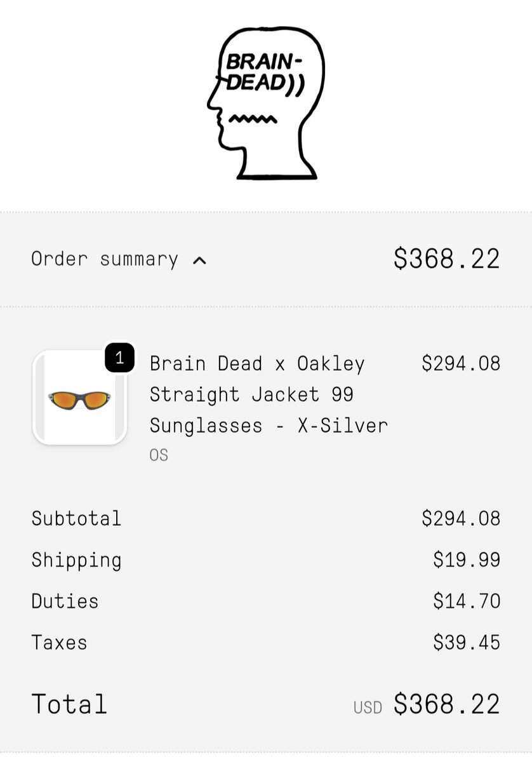Click the Order summary label
Image resolution: width=532 pixels, height=762 pixels.
click(x=105, y=259)
